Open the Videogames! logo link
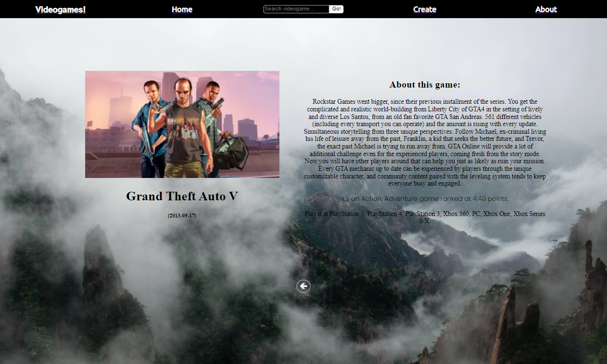Viewport: 607px width, 364px height. pos(60,10)
